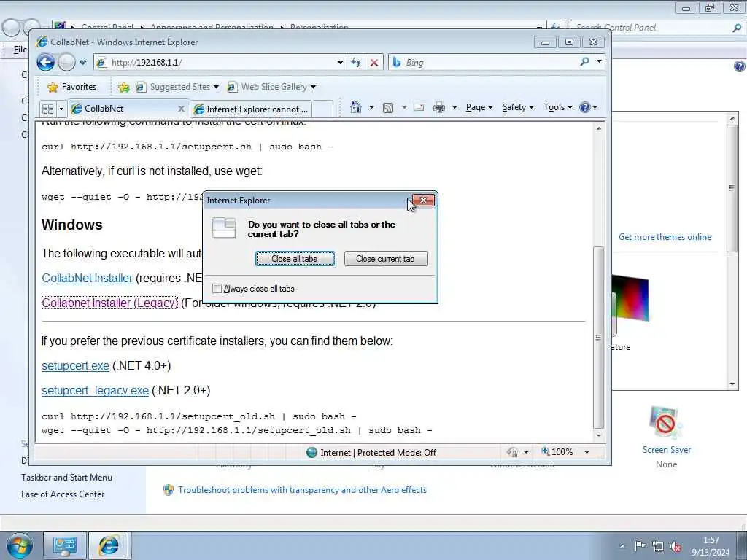This screenshot has width=747, height=560.
Task: Click Control Panel help icon
Action: (x=740, y=66)
